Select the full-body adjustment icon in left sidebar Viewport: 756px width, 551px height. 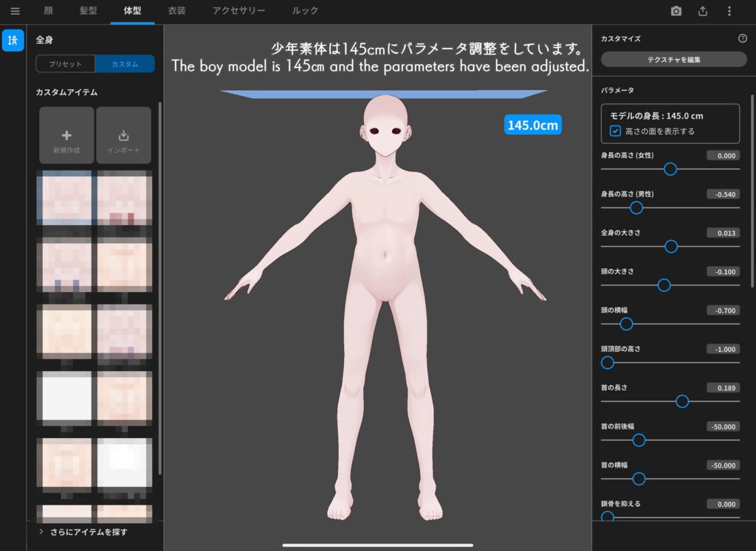[13, 41]
